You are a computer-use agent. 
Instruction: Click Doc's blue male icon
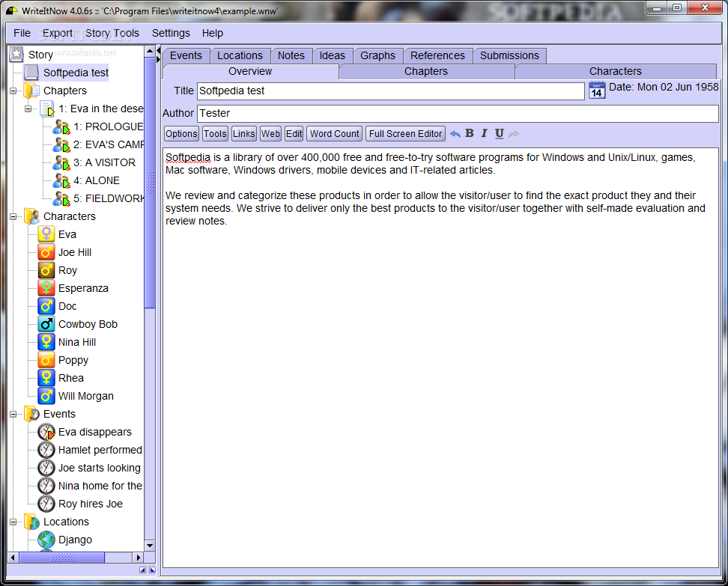(x=46, y=306)
